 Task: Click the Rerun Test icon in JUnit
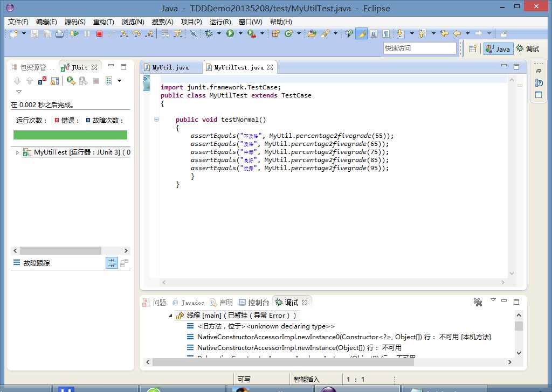point(71,81)
